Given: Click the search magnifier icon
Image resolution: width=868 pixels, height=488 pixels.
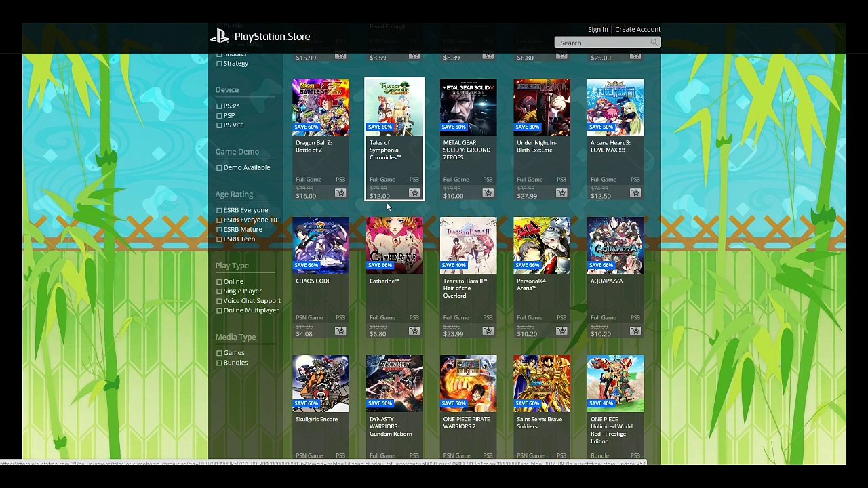Looking at the screenshot, I should click(654, 43).
